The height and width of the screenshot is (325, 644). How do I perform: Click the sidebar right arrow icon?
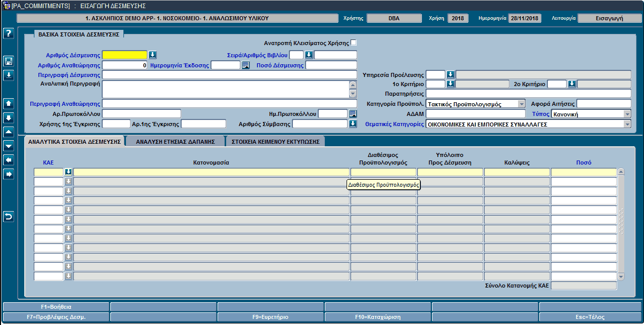(x=8, y=174)
